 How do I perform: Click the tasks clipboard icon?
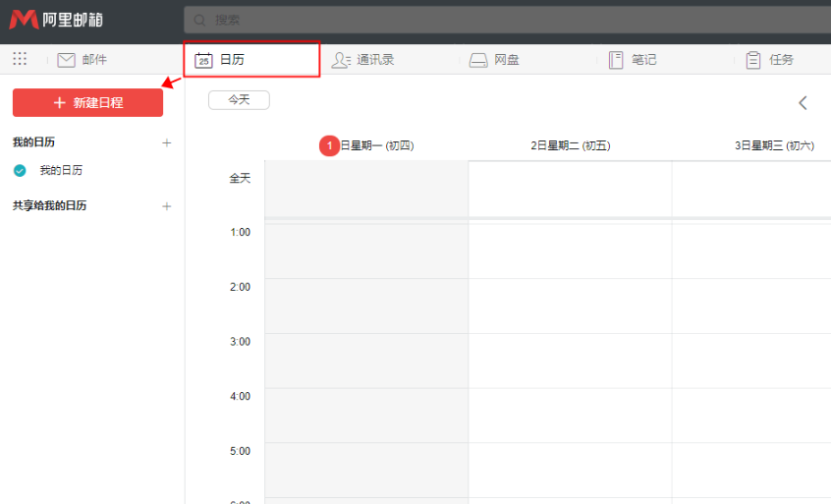753,60
